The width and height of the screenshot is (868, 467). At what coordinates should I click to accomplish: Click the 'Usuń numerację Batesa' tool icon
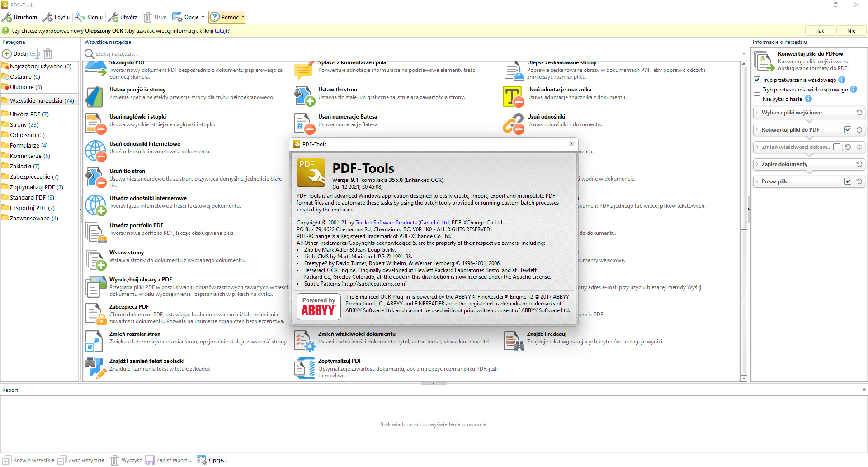click(304, 124)
